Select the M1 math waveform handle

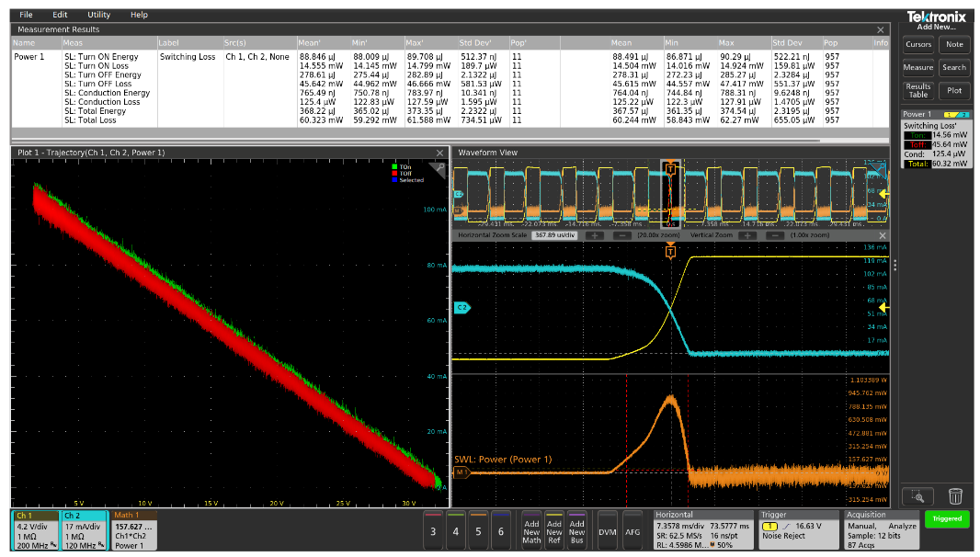coord(462,472)
